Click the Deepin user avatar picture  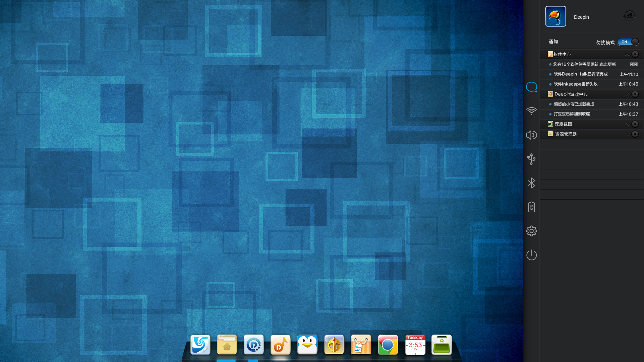(x=555, y=16)
